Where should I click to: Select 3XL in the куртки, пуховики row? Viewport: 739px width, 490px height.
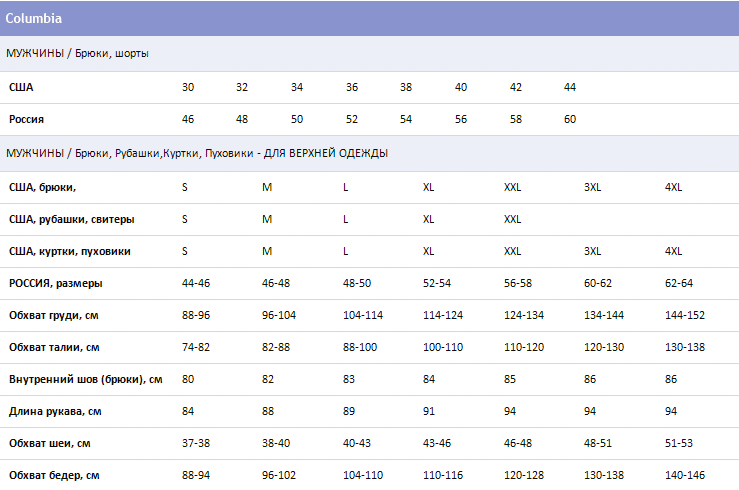point(592,252)
